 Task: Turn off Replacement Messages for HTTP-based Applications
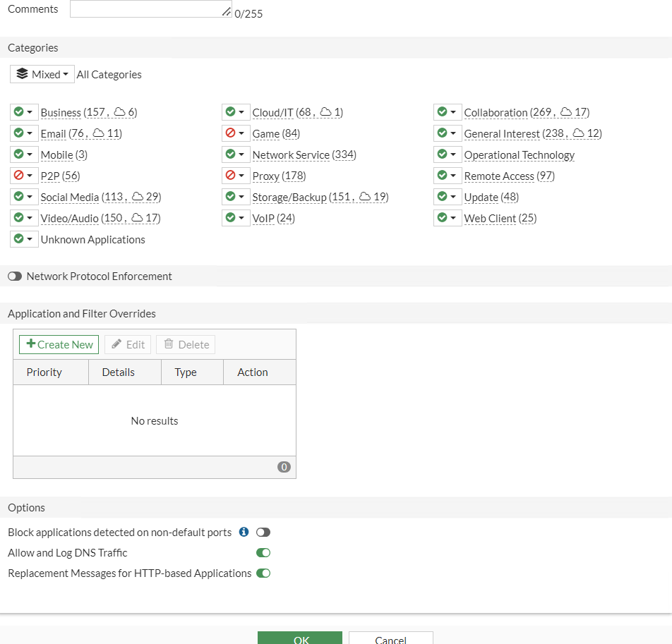[263, 573]
